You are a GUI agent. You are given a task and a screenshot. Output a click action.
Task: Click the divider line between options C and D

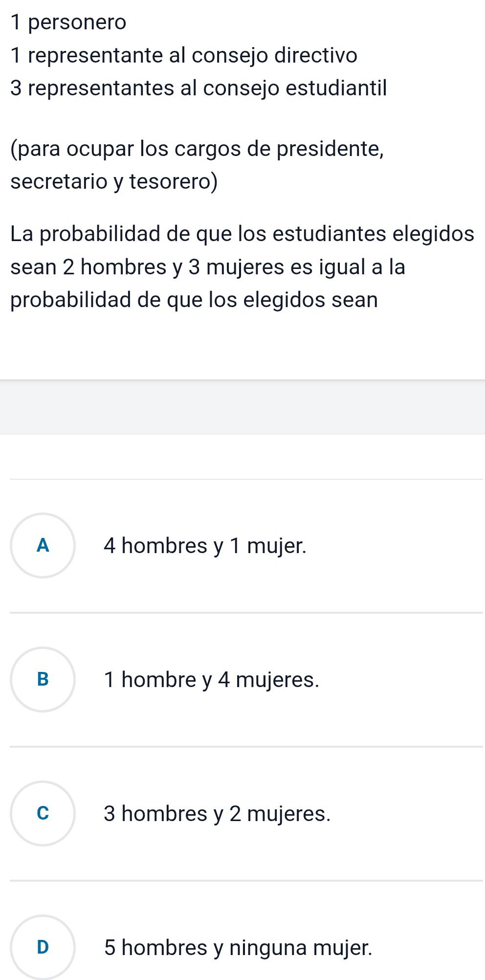pyautogui.click(x=246, y=881)
